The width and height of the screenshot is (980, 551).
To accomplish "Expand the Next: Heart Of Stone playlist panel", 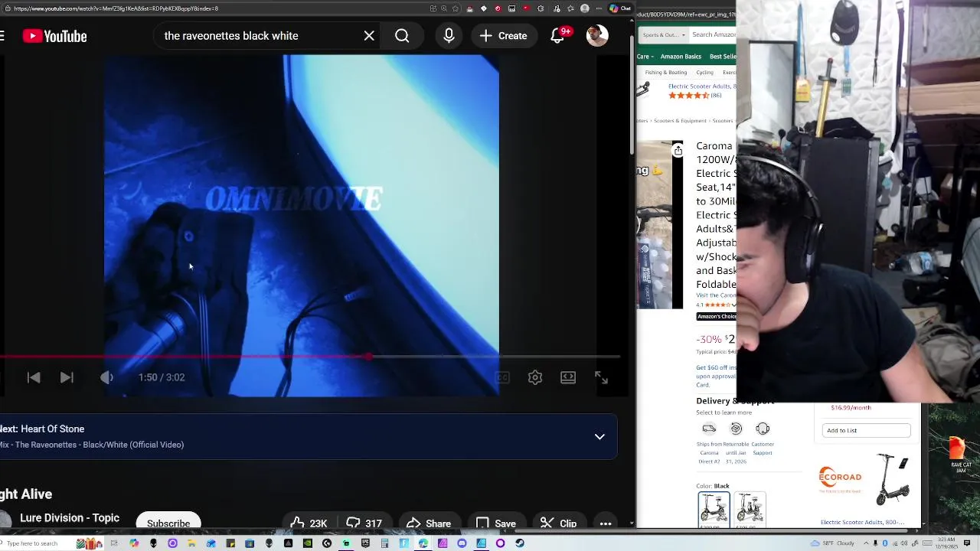I will (599, 437).
